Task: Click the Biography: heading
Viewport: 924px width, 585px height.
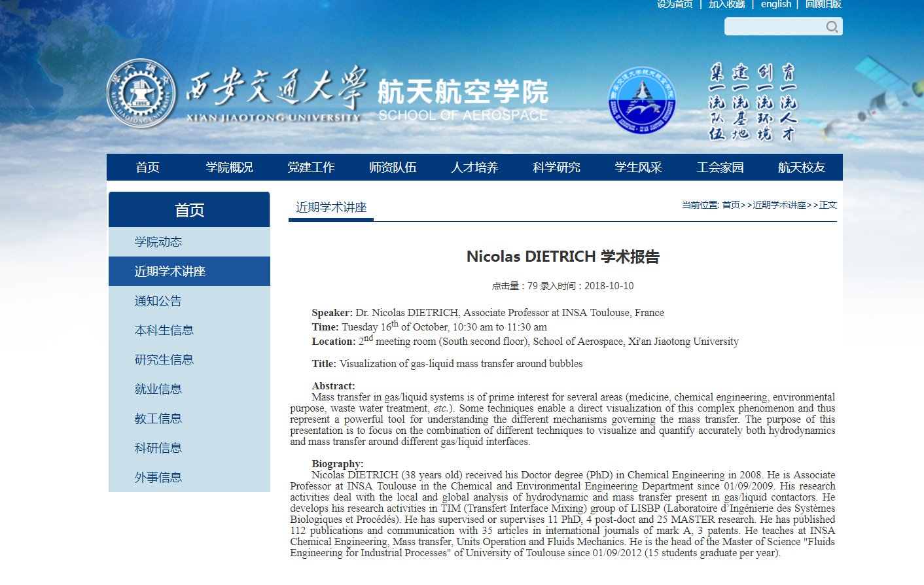Action: (338, 464)
